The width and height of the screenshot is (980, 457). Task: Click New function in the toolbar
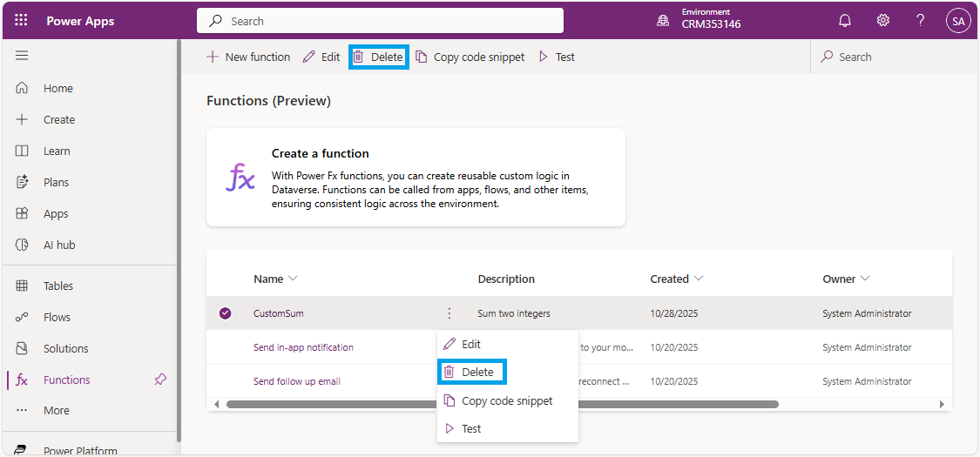[x=248, y=57]
